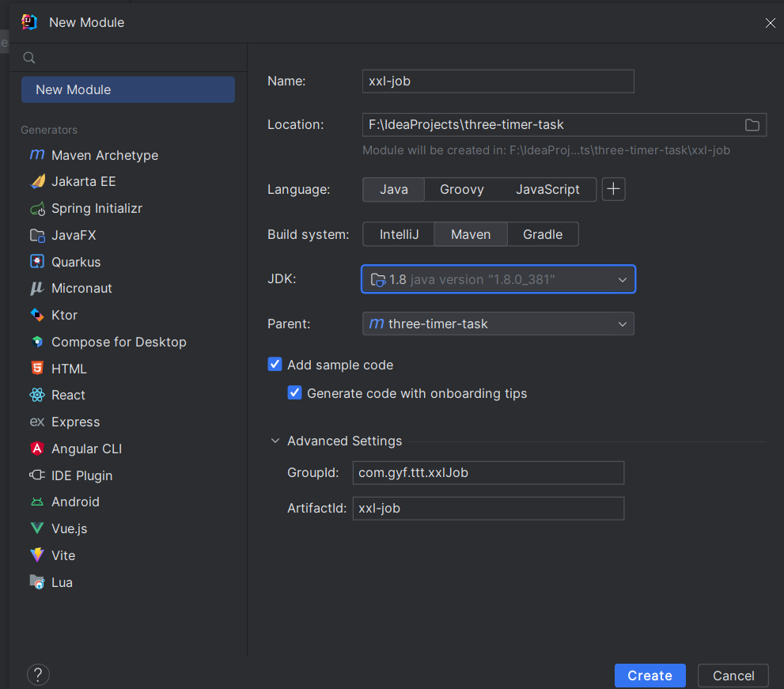Click the JavaFX folder icon

pyautogui.click(x=37, y=235)
